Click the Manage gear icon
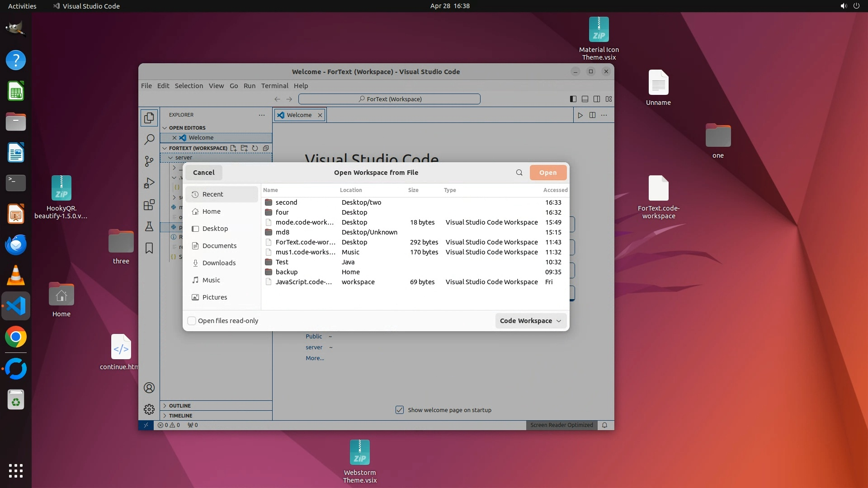This screenshot has width=868, height=488. tap(149, 409)
